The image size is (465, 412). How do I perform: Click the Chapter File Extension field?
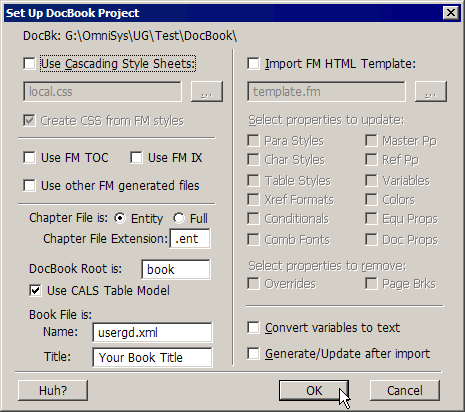190,239
